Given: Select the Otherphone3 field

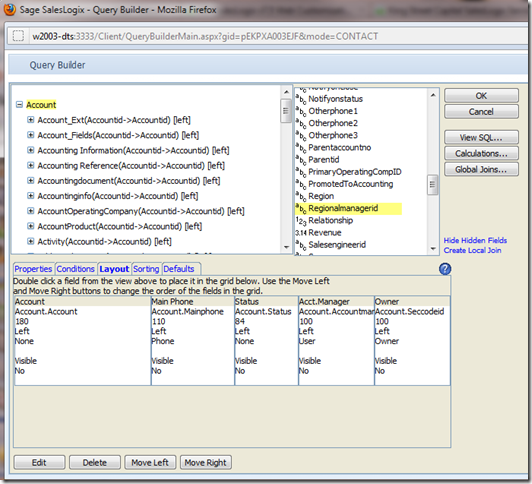Looking at the screenshot, I should (x=333, y=135).
